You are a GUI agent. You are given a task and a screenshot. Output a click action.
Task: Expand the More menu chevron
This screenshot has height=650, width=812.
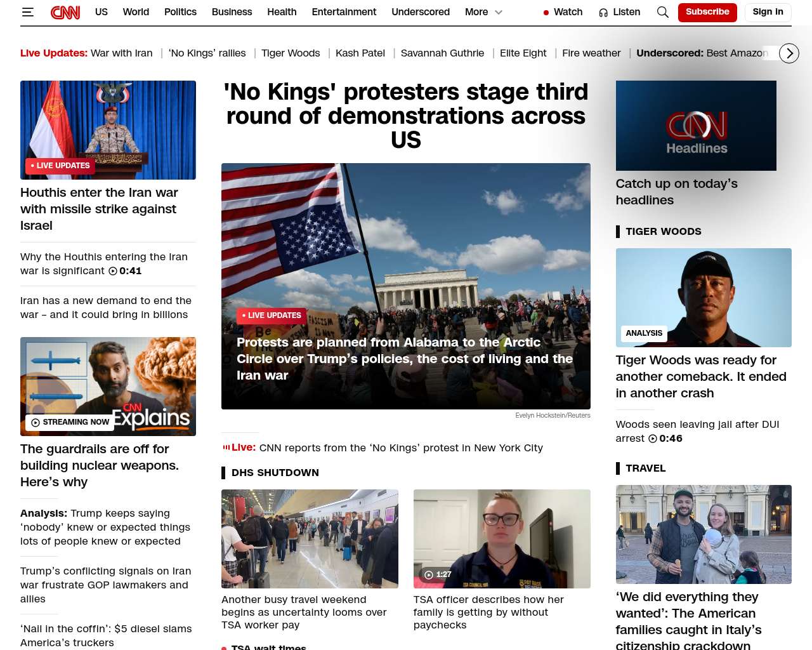pyautogui.click(x=499, y=12)
